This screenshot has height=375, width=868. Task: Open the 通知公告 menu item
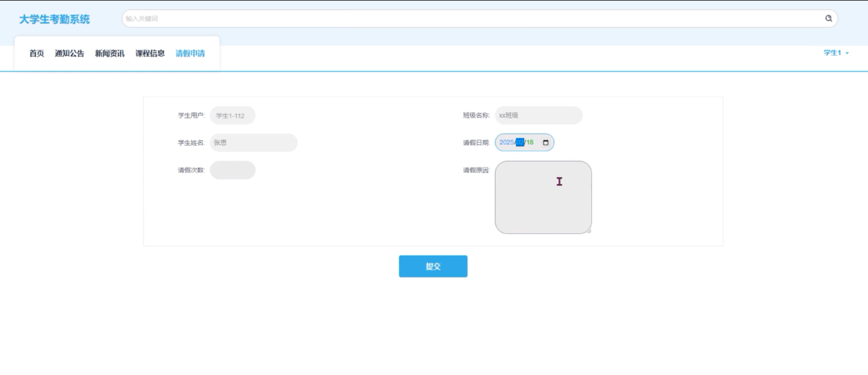(69, 53)
